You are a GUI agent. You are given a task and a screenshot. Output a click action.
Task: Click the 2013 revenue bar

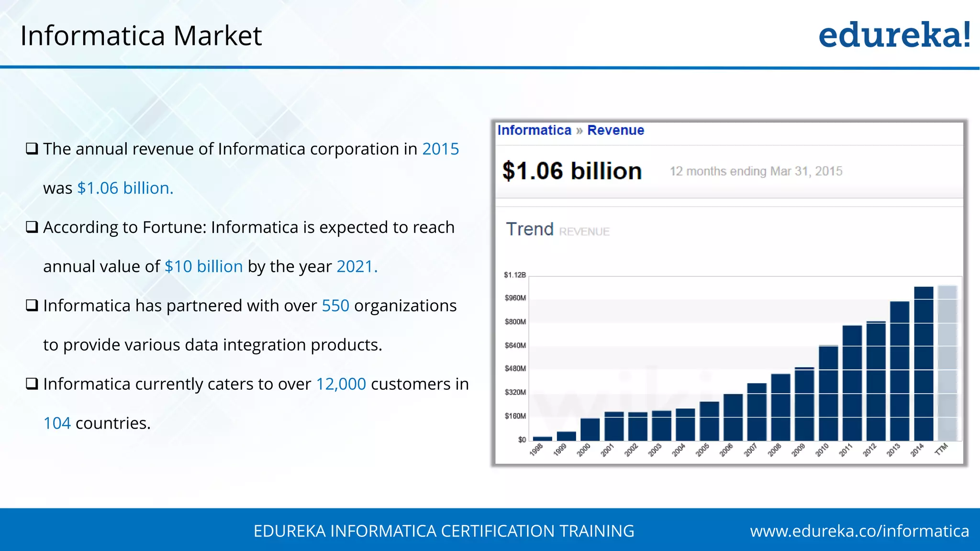pos(900,371)
